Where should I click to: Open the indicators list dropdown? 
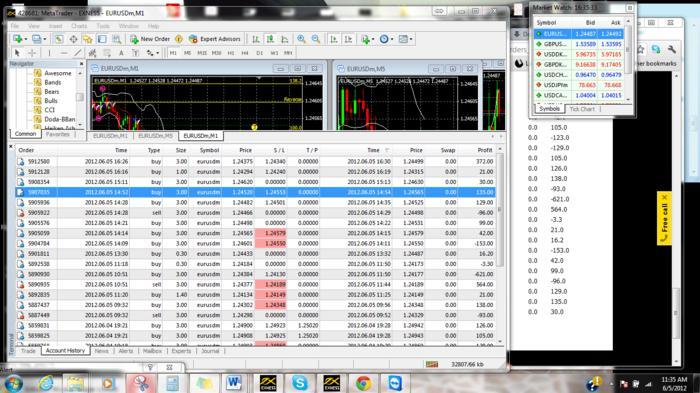(x=368, y=39)
